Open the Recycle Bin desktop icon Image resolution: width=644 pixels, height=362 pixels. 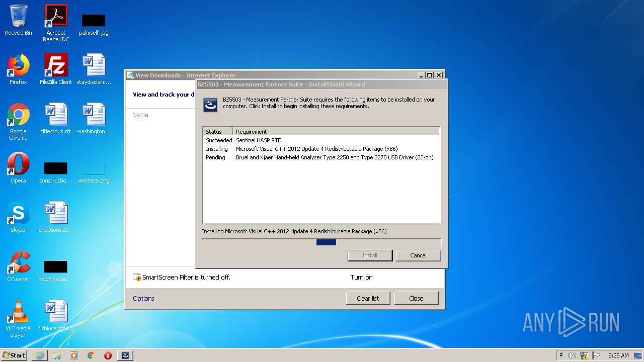[x=18, y=20]
